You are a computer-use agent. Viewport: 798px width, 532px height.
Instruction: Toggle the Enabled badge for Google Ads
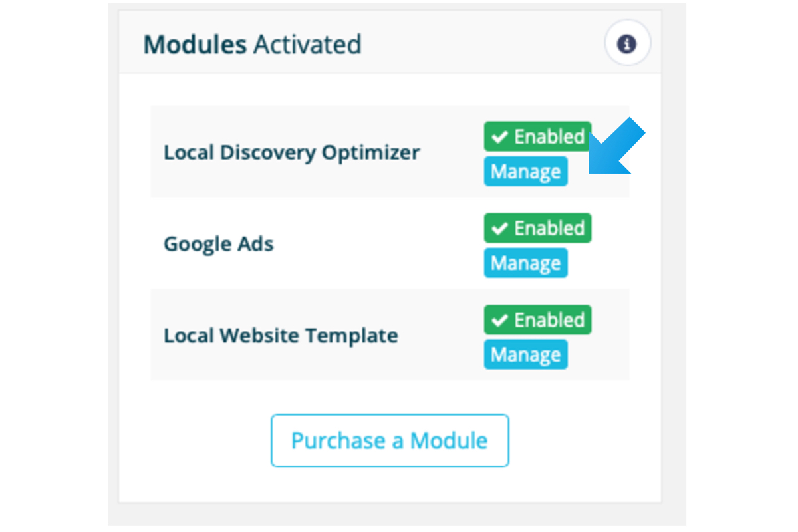click(x=537, y=229)
